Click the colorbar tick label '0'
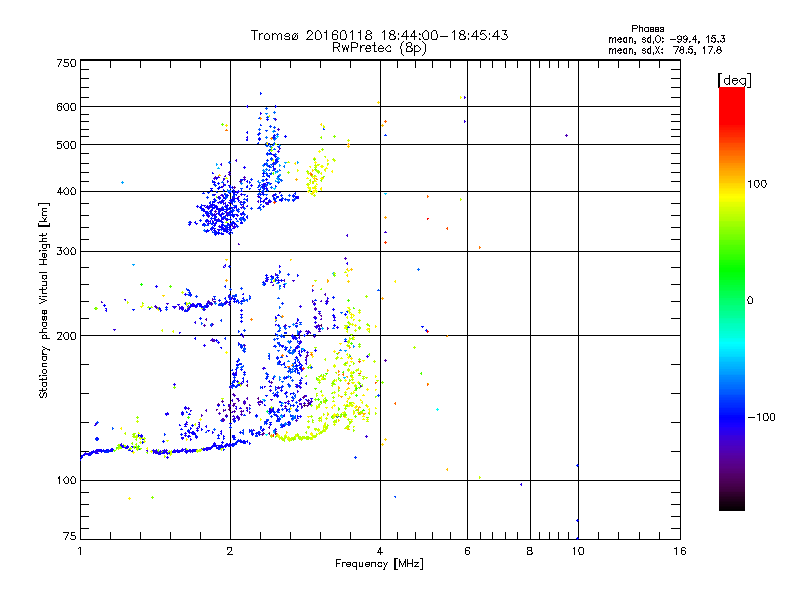The width and height of the screenshot is (800, 600). pyautogui.click(x=750, y=300)
